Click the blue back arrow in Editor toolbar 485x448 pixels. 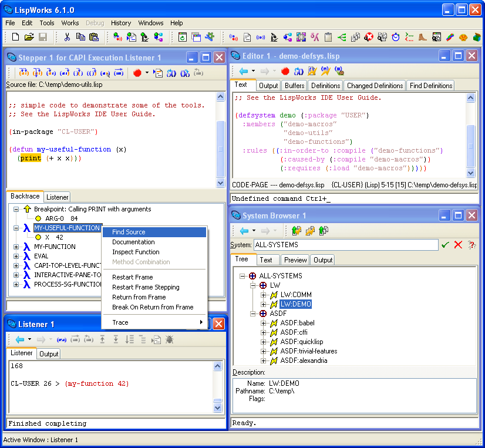(x=243, y=71)
